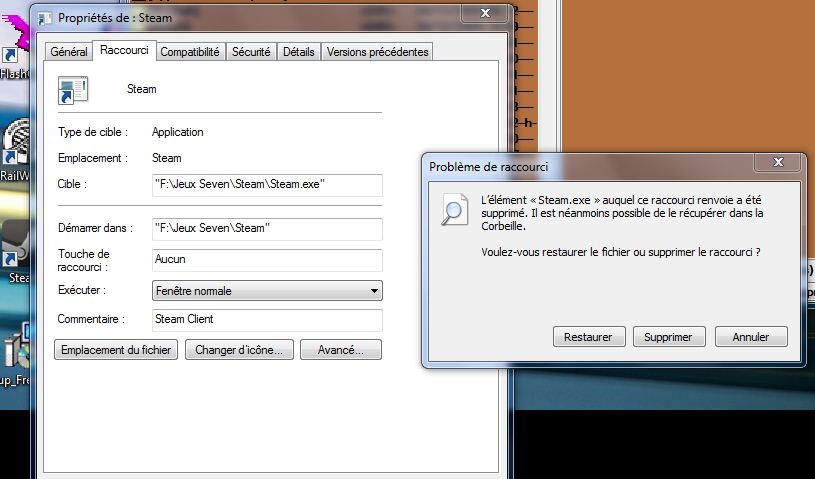Click the Touche de raccourci field

point(267,260)
